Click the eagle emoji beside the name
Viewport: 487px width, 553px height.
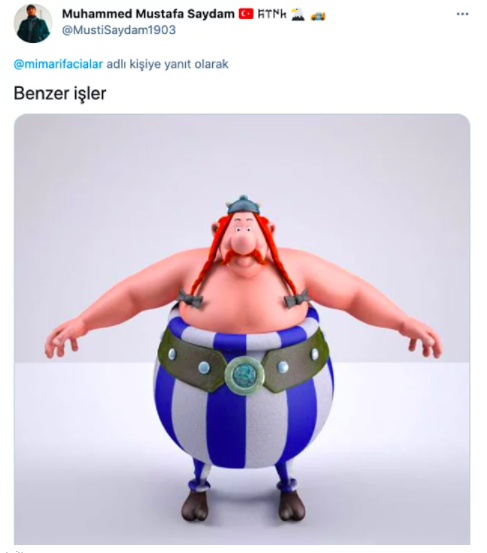tap(298, 14)
